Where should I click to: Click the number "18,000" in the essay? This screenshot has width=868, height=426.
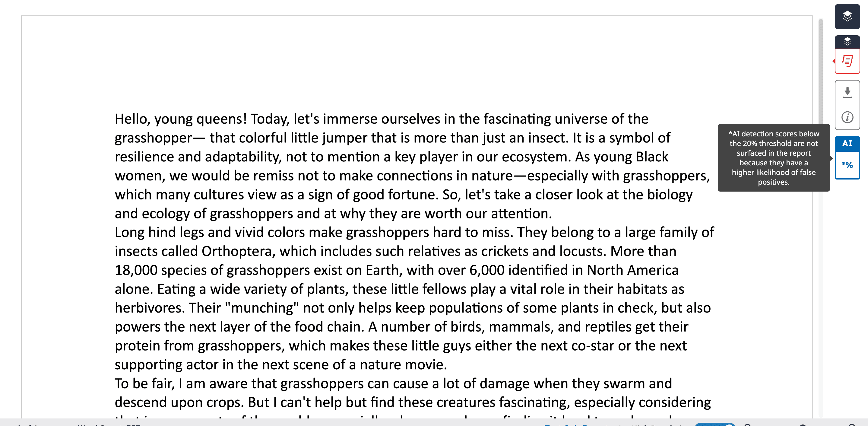(x=136, y=270)
